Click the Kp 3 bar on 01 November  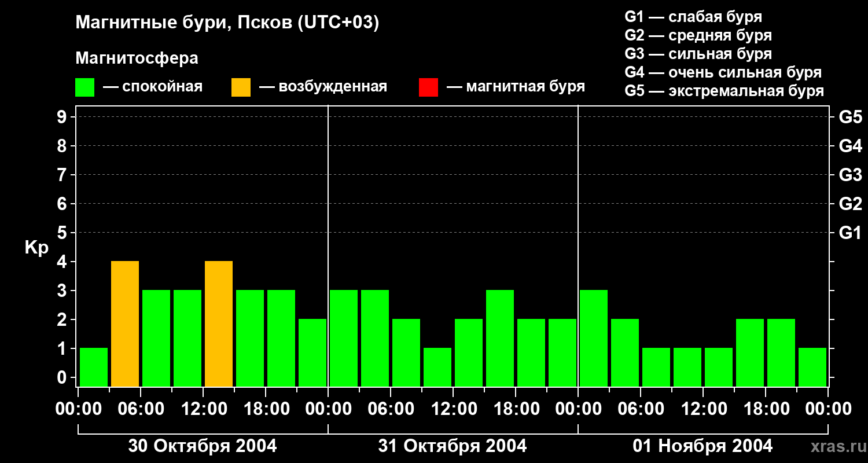coord(594,338)
